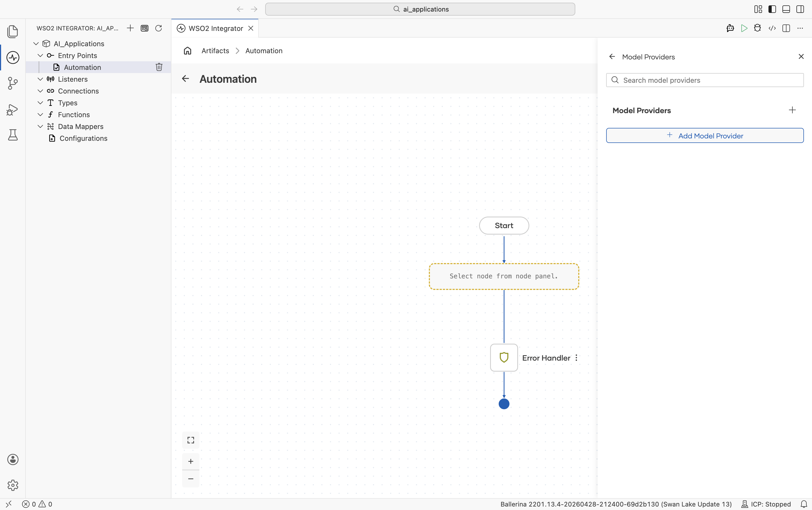
Task: Open more editor actions
Action: [800, 28]
